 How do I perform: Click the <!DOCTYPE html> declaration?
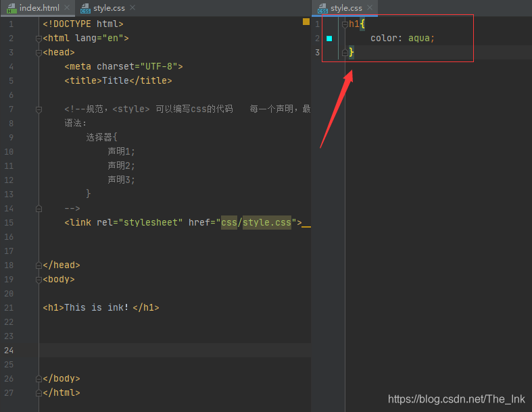83,24
